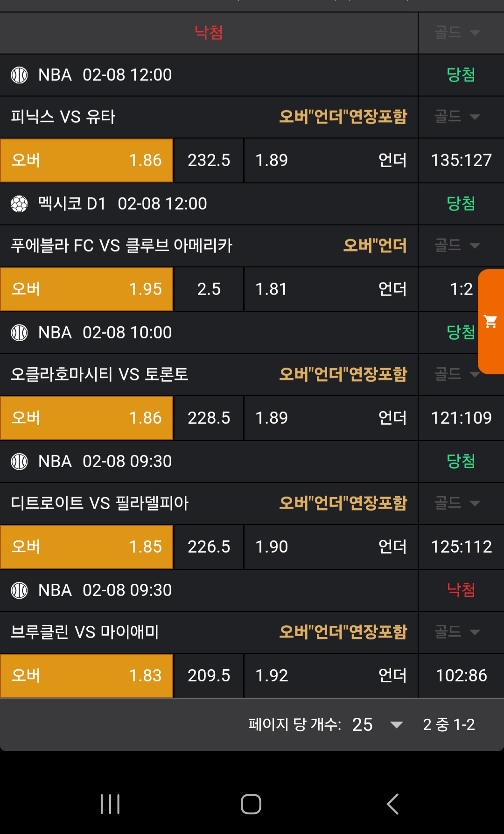Click basketball icon in 브루클린 VS 마이애미 header
Image resolution: width=504 pixels, height=834 pixels.
coord(19,590)
